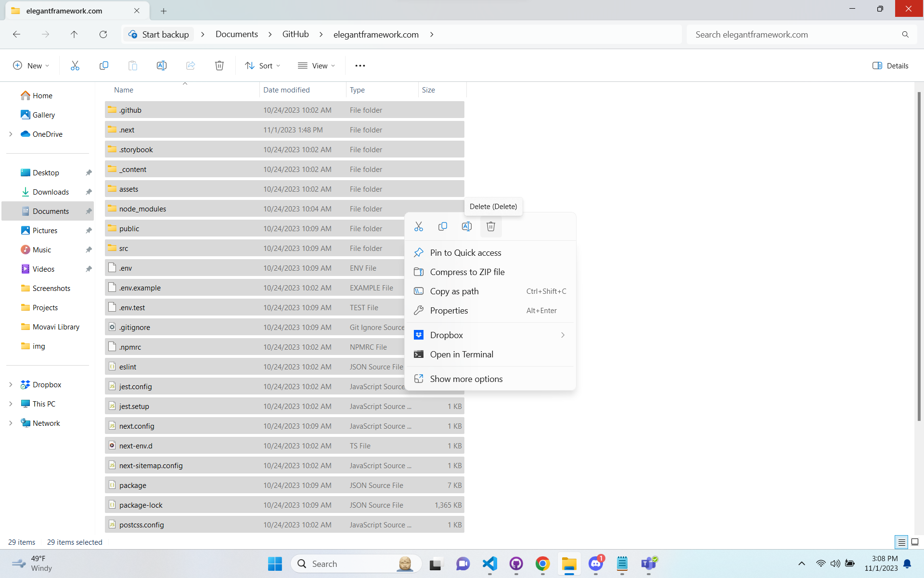Sort by Name column header
The height and width of the screenshot is (578, 924).
coord(183,90)
